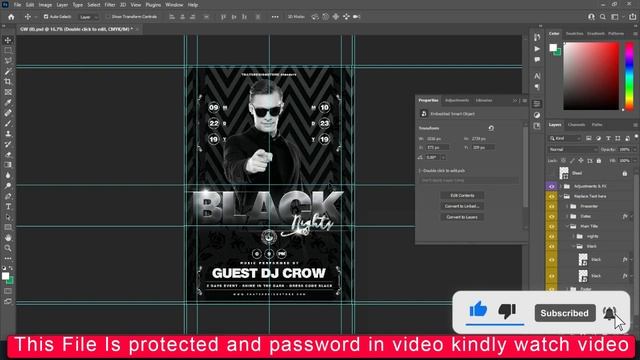
Task: Select the Blur tool
Action: tap(8, 176)
